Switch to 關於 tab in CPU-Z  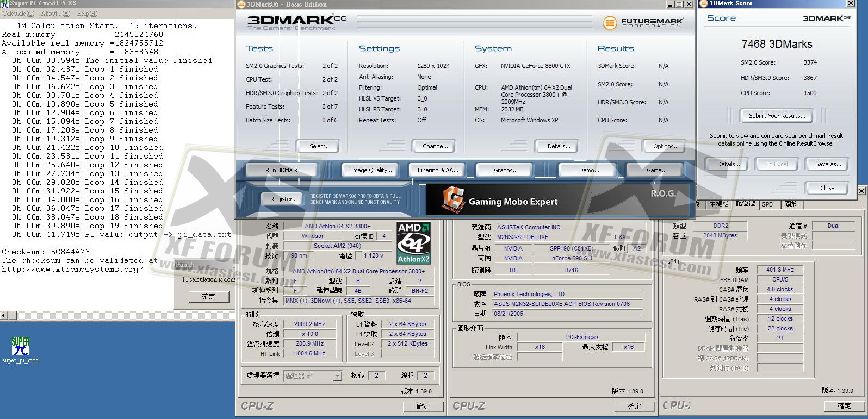(791, 204)
